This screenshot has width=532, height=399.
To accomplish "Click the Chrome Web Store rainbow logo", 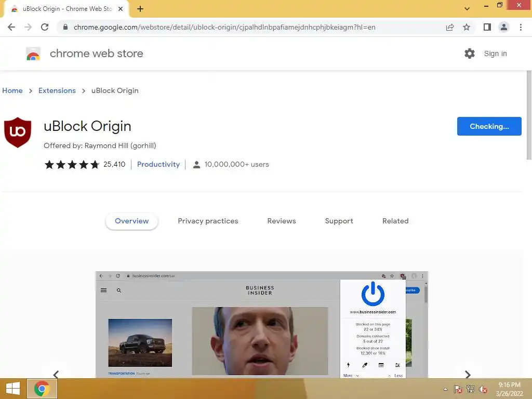I will [33, 54].
